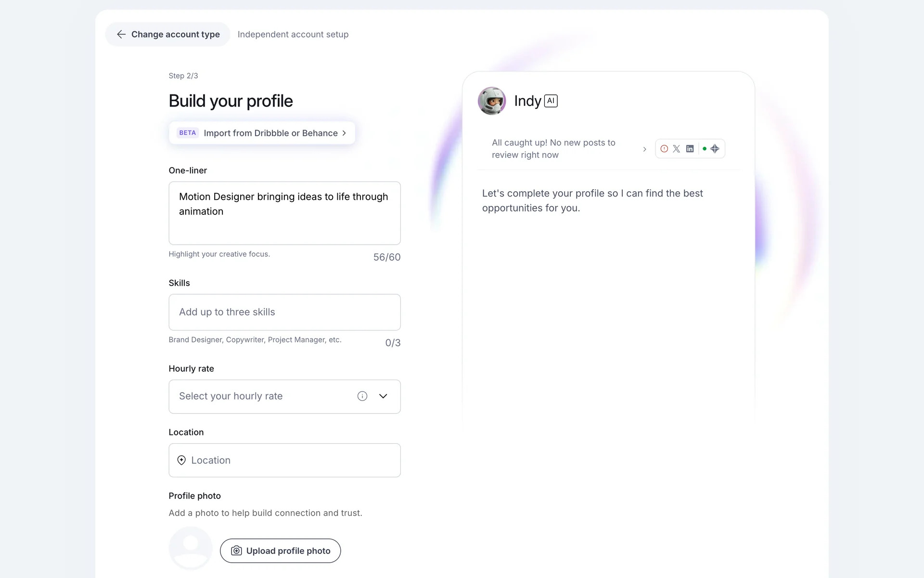The height and width of the screenshot is (578, 924).
Task: Open the Dribbble or Behance import chevron
Action: [344, 133]
